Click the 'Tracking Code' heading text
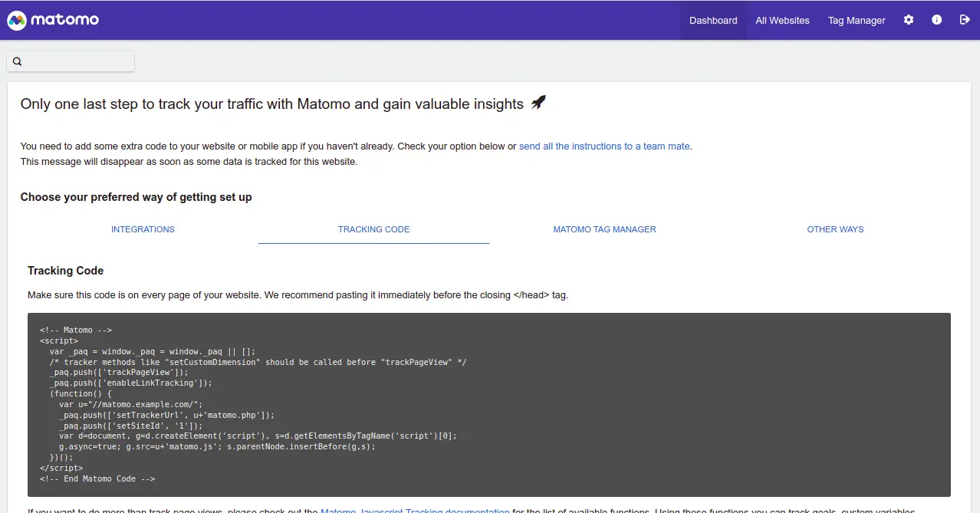 pos(65,271)
